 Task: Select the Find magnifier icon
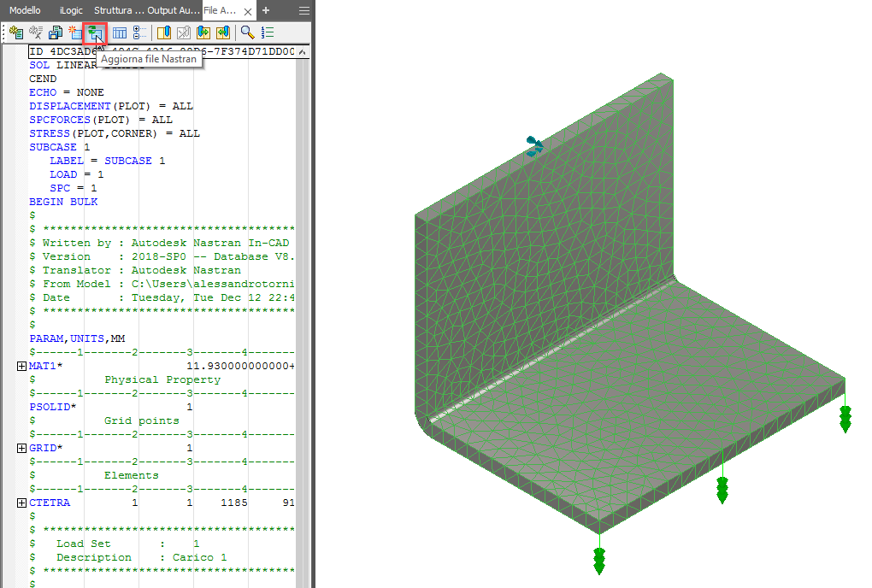[x=247, y=32]
